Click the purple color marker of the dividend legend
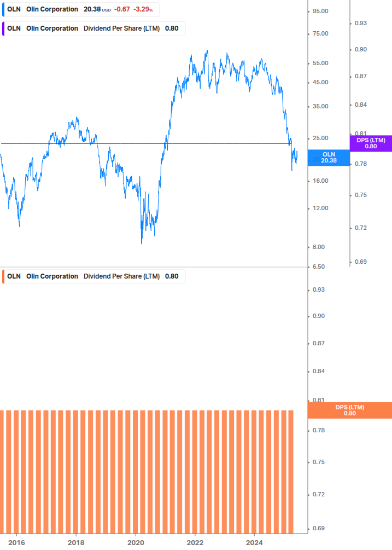 click(x=3, y=29)
